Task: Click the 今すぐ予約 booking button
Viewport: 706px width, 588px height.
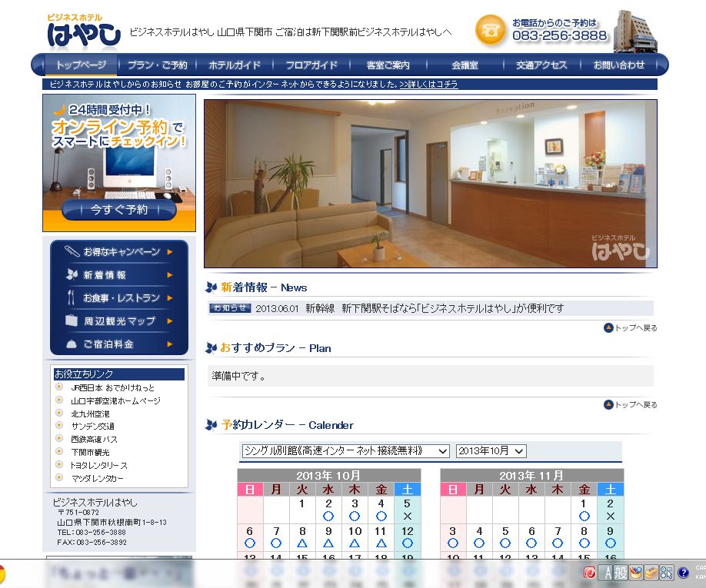Action: pyautogui.click(x=119, y=210)
